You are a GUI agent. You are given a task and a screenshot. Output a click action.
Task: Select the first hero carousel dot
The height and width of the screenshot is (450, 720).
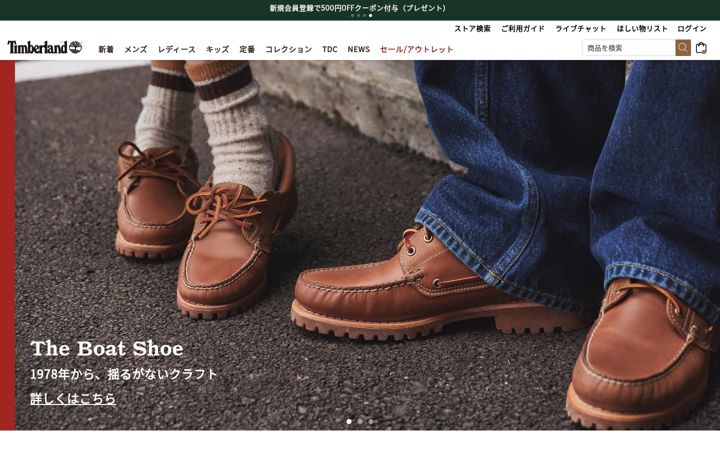coord(349,421)
